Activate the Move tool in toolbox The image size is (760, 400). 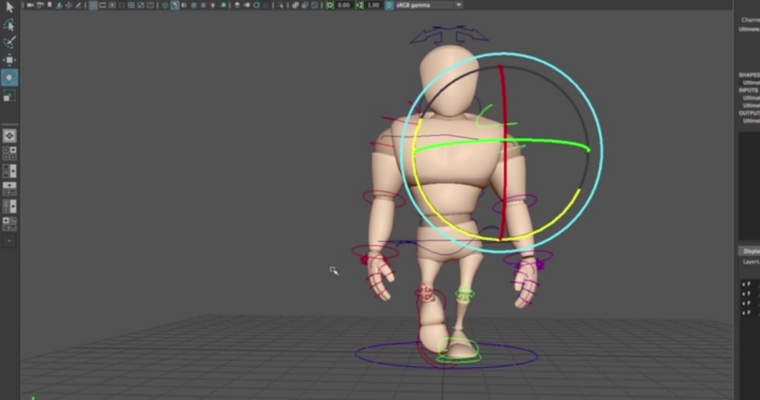9,60
